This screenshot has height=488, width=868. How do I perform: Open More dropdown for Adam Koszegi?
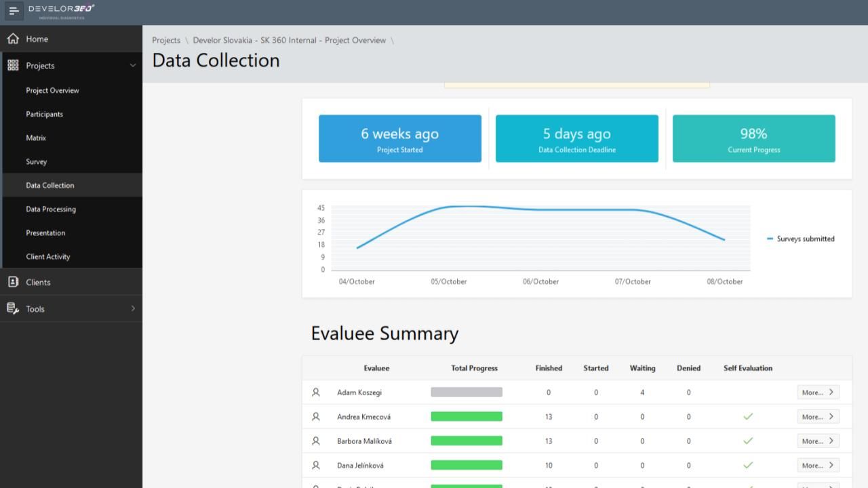point(818,392)
